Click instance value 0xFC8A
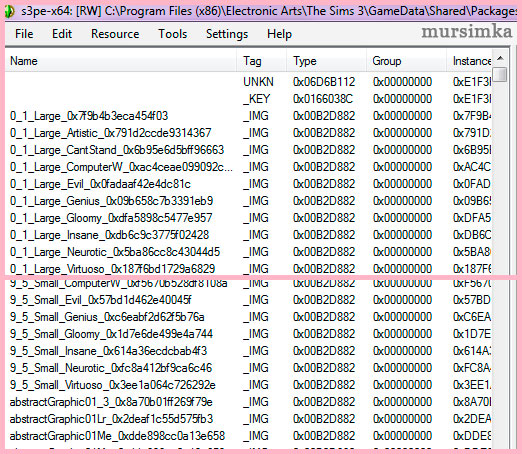522x454 pixels. tap(472, 368)
